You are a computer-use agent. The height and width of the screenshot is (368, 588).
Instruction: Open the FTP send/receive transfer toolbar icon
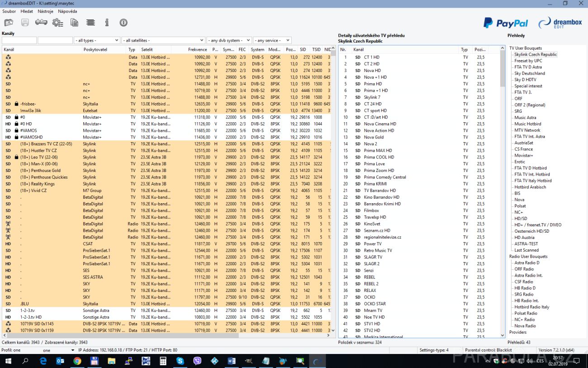coord(41,22)
